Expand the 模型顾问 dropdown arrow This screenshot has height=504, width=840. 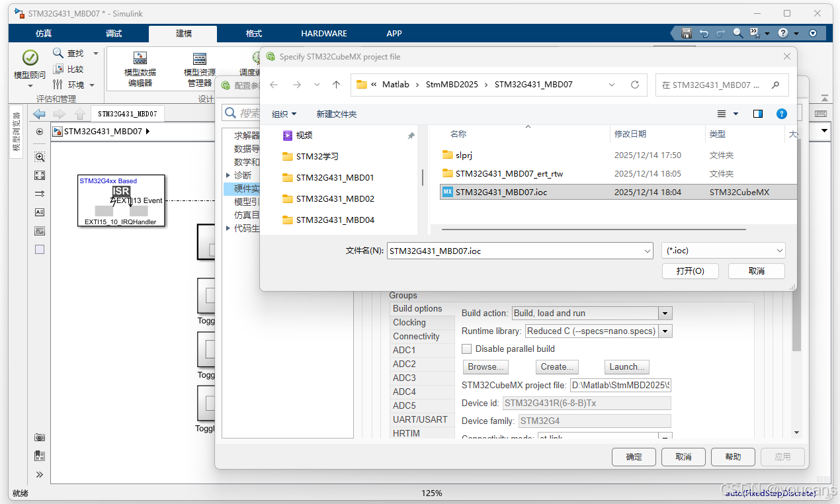30,86
